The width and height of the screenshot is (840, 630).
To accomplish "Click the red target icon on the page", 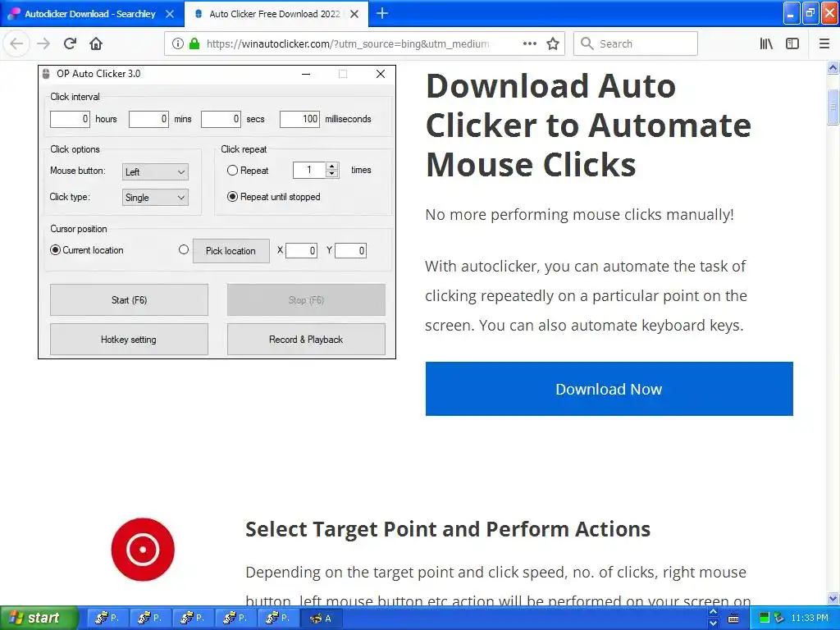I will click(143, 549).
